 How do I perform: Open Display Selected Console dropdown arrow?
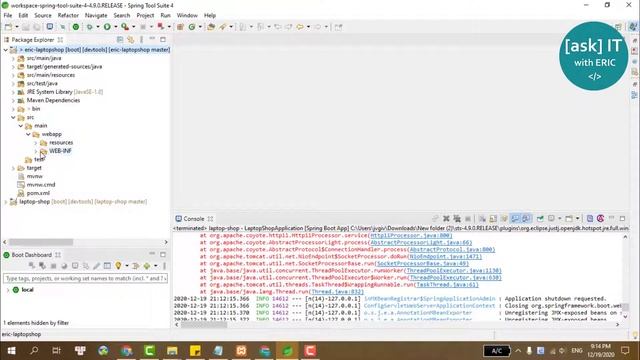click(x=559, y=219)
